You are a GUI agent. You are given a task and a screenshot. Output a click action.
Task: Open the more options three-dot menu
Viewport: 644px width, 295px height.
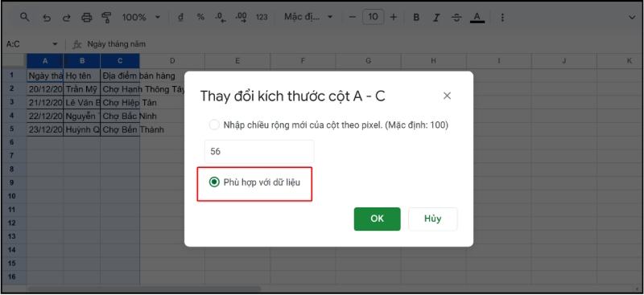coord(502,18)
